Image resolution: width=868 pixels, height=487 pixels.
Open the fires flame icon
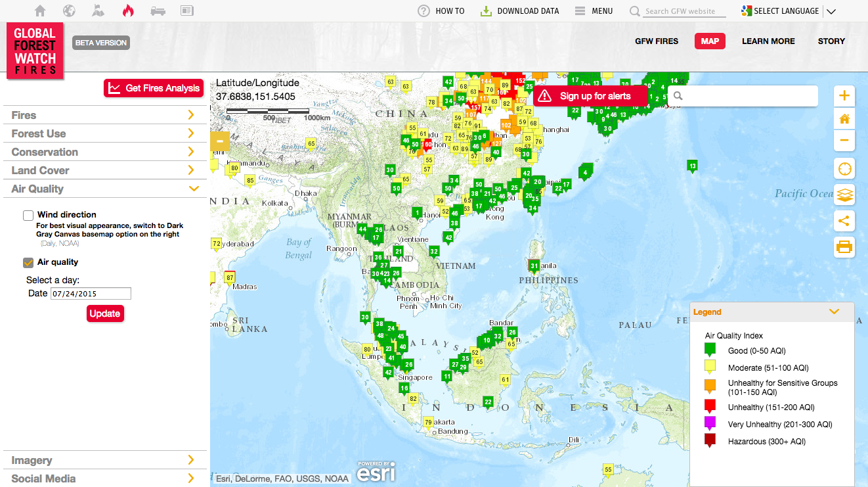[x=127, y=11]
